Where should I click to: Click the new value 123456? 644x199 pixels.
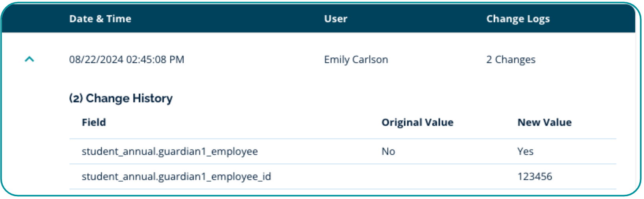(535, 177)
